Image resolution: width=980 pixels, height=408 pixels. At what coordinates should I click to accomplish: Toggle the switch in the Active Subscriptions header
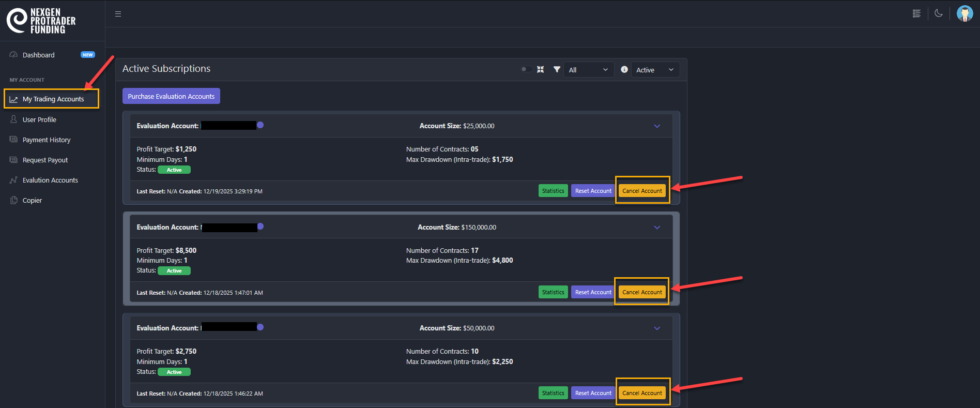526,69
